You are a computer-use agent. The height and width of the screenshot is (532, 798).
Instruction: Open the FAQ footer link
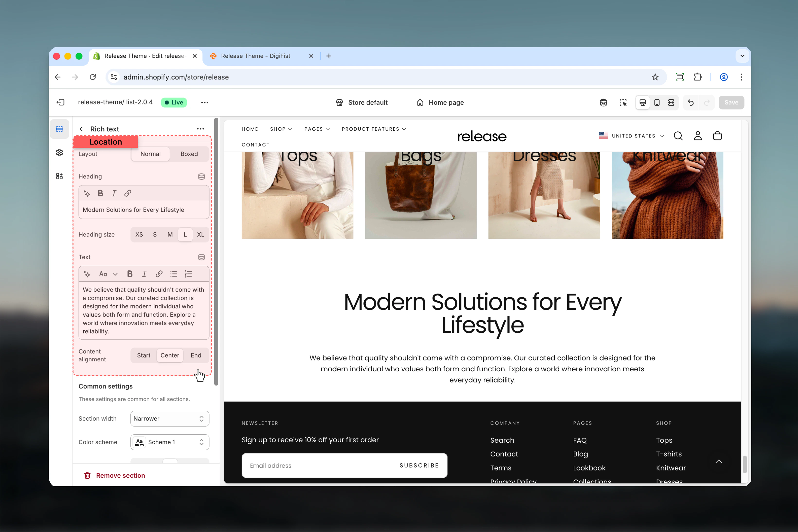580,440
